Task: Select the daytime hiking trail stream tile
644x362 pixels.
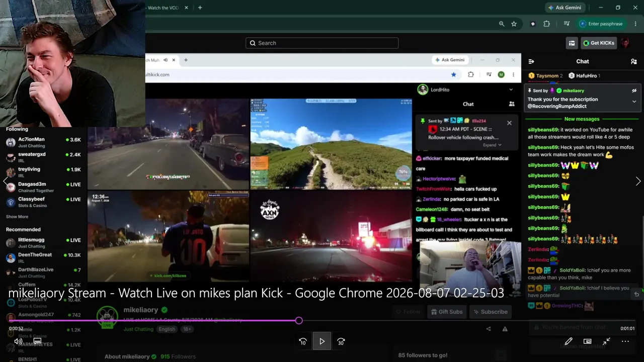Action: (x=331, y=144)
